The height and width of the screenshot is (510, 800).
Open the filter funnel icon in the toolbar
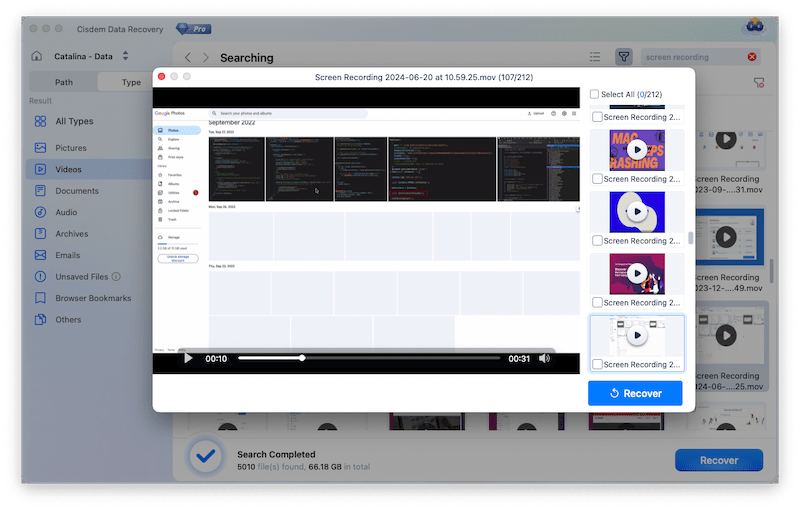coord(623,57)
